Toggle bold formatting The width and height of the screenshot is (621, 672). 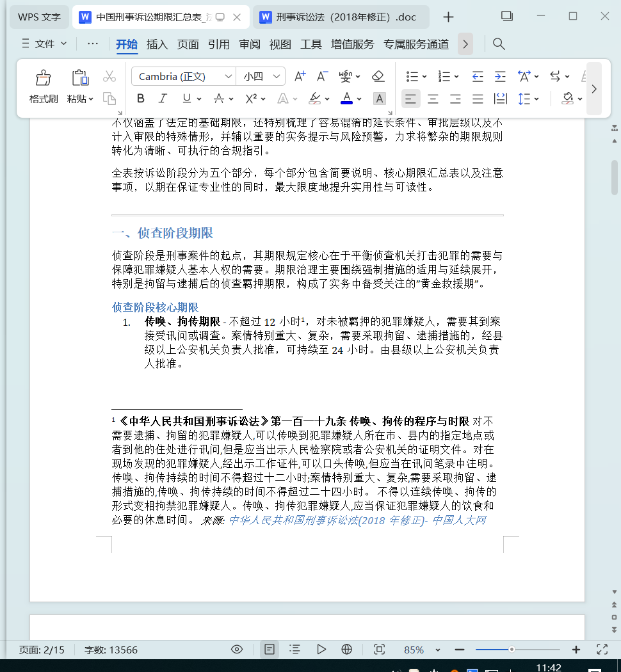pyautogui.click(x=141, y=99)
